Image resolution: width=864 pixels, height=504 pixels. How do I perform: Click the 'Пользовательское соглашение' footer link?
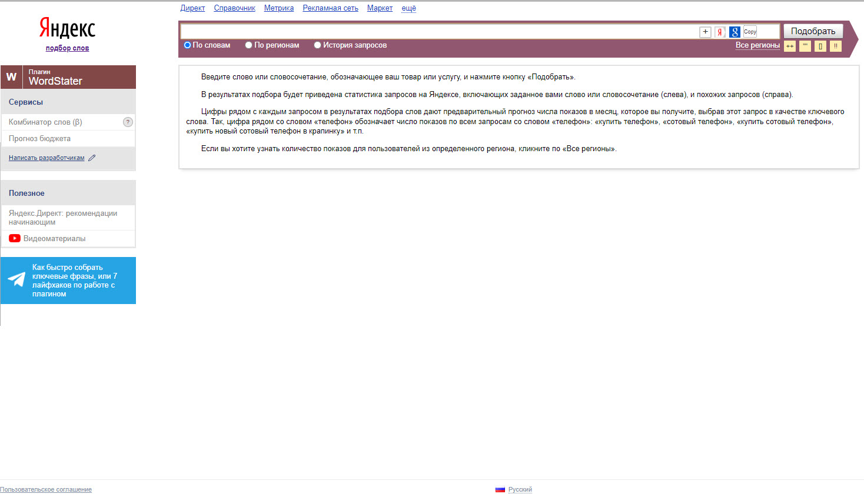pyautogui.click(x=46, y=489)
